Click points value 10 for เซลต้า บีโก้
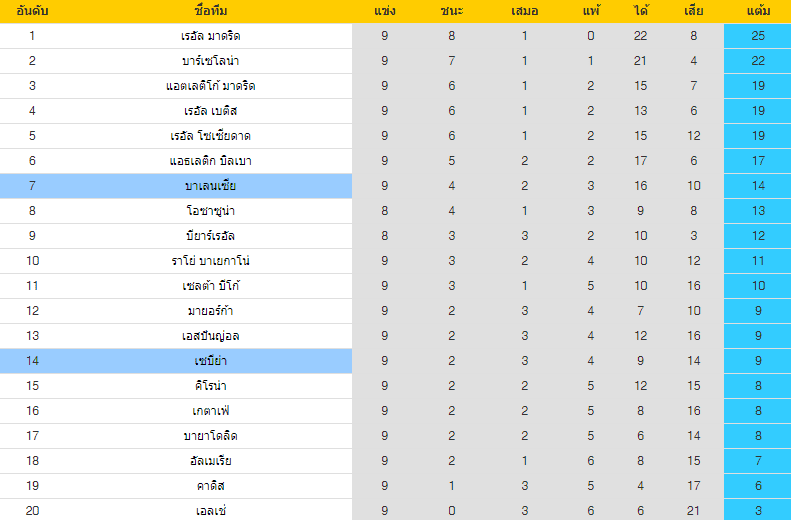Screen dimensions: 791x520 758,285
